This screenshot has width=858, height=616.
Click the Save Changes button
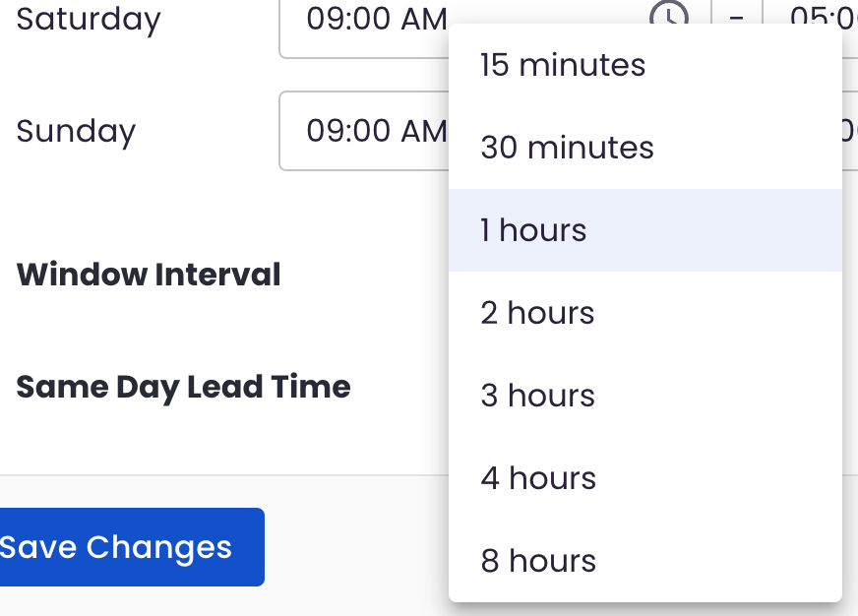pyautogui.click(x=132, y=547)
